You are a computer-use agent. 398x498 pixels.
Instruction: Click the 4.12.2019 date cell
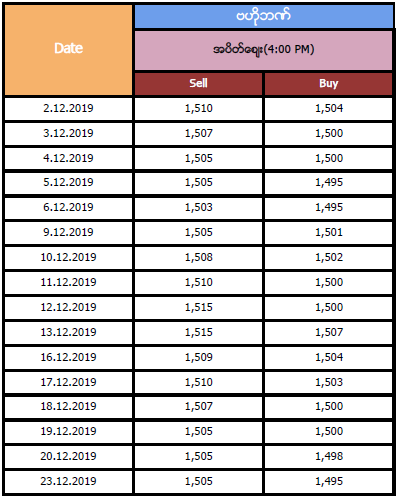(x=68, y=158)
